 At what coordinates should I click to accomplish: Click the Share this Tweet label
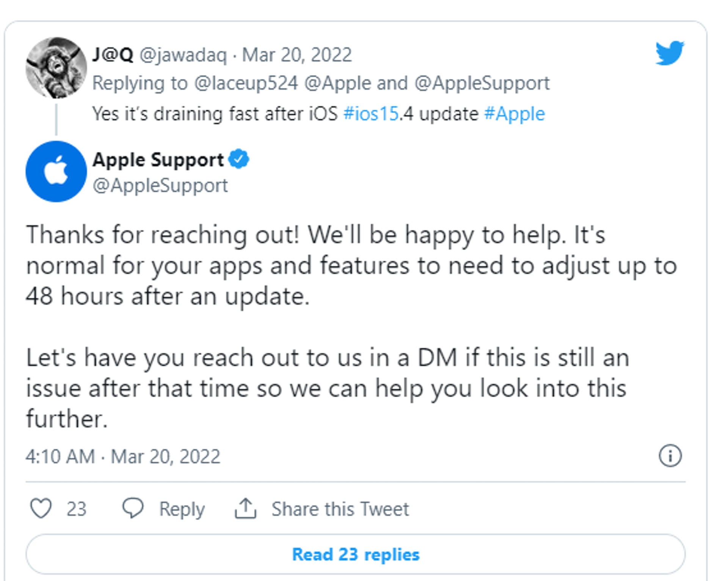340,509
